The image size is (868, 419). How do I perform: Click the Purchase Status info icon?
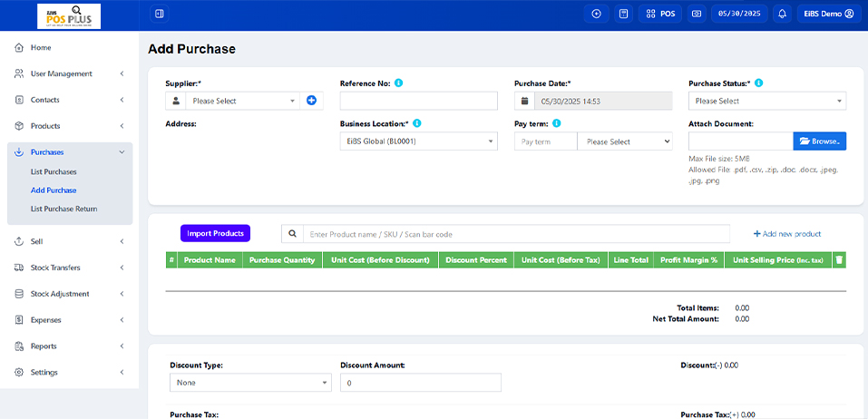[758, 83]
